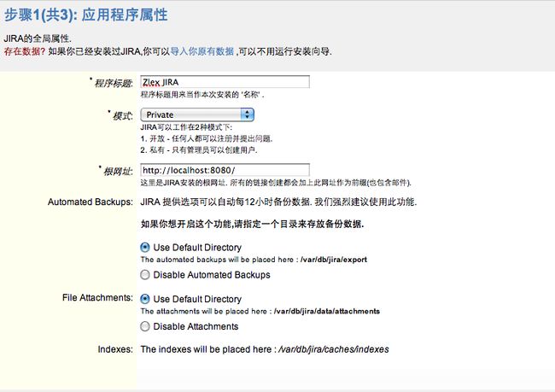The image size is (555, 392).
Task: Select Use Default Directory for Automated Backups
Action: (x=145, y=247)
